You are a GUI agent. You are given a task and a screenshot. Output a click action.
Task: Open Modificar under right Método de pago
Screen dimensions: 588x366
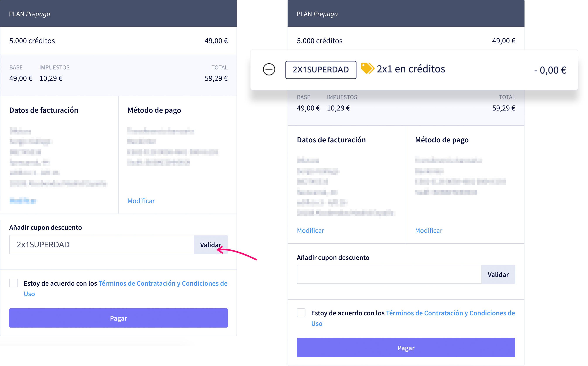(429, 230)
